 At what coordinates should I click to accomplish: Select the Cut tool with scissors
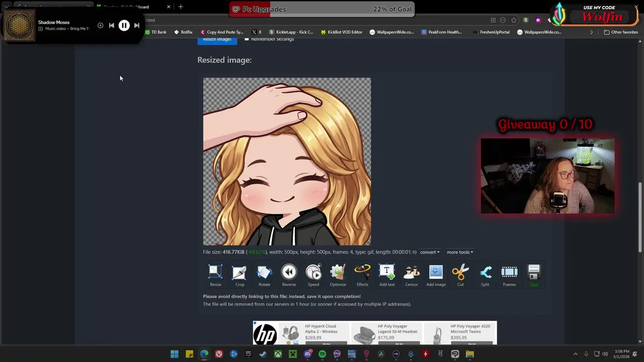click(x=460, y=276)
